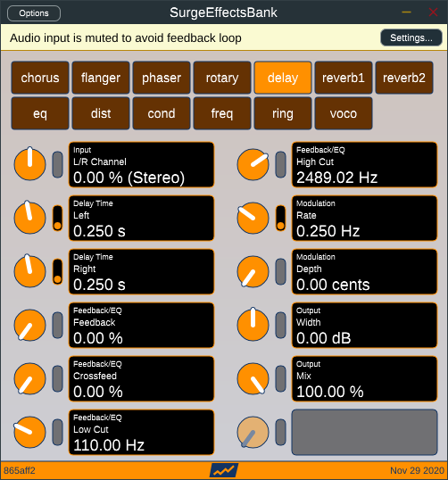Toggle the switch beside Feedback
Viewport: 448px width, 480px height.
58,325
